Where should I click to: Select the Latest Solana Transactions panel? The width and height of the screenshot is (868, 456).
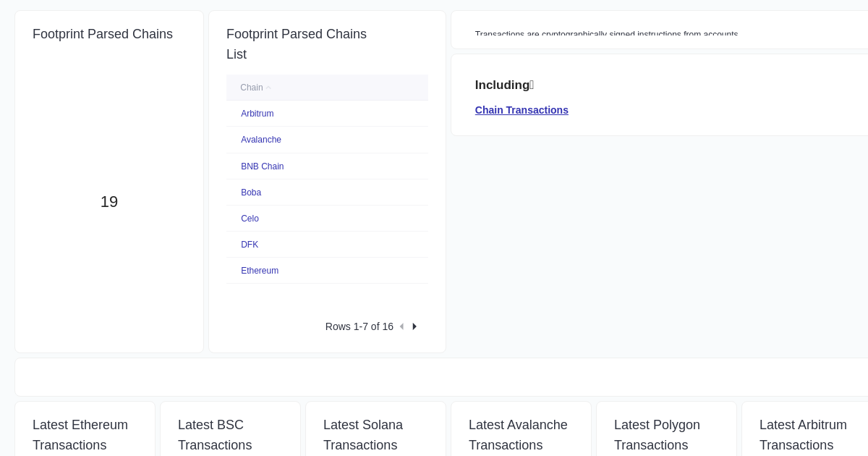pos(363,435)
